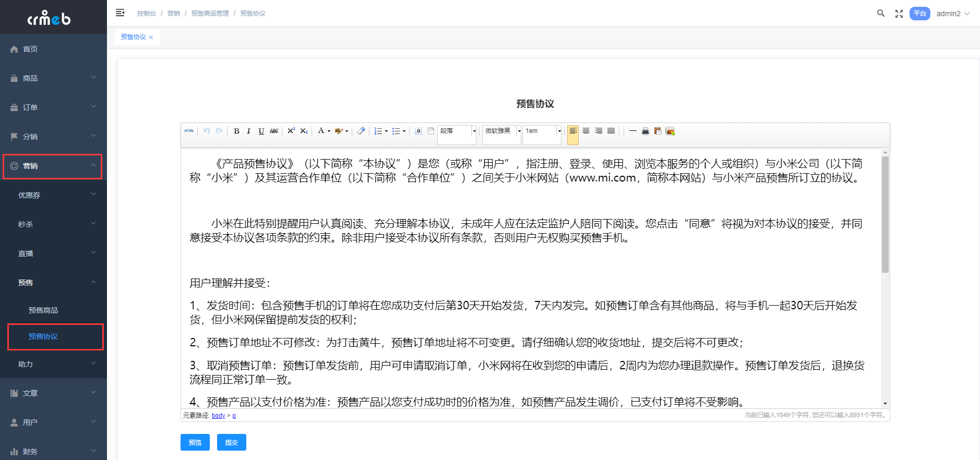Expand the 用户 sidebar menu

(53, 422)
